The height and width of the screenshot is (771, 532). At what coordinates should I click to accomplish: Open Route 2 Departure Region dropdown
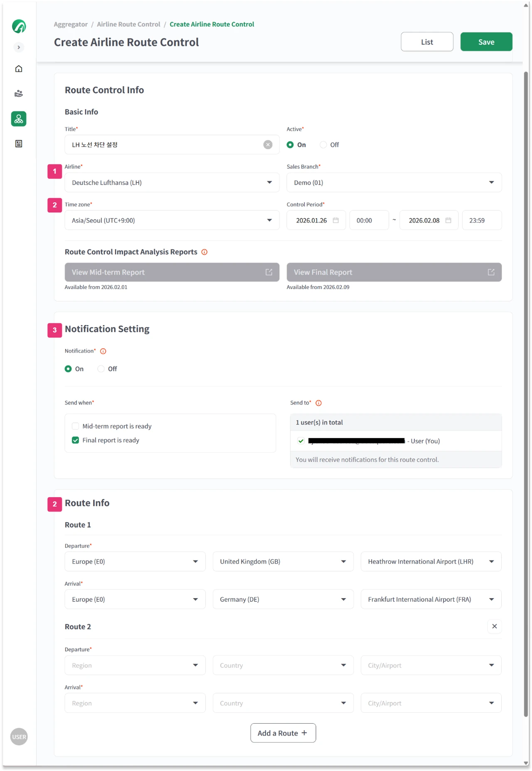tap(135, 665)
